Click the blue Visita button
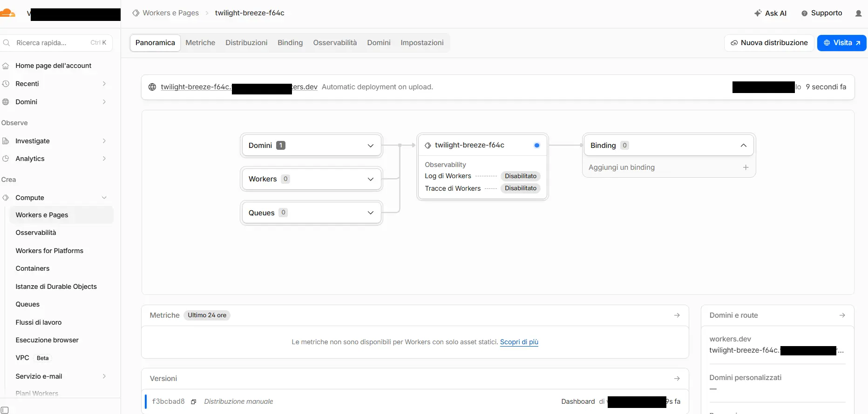868x414 pixels. coord(841,43)
